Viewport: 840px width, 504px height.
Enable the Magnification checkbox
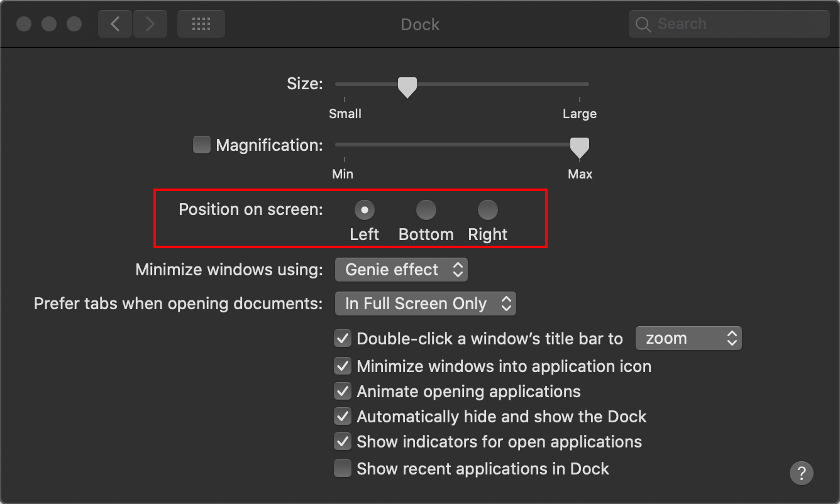coord(201,144)
